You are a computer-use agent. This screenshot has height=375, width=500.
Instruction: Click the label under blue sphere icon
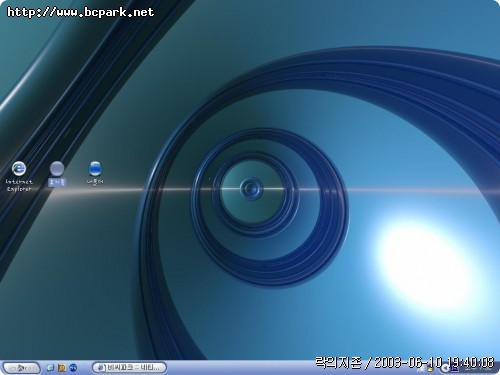pos(95,182)
